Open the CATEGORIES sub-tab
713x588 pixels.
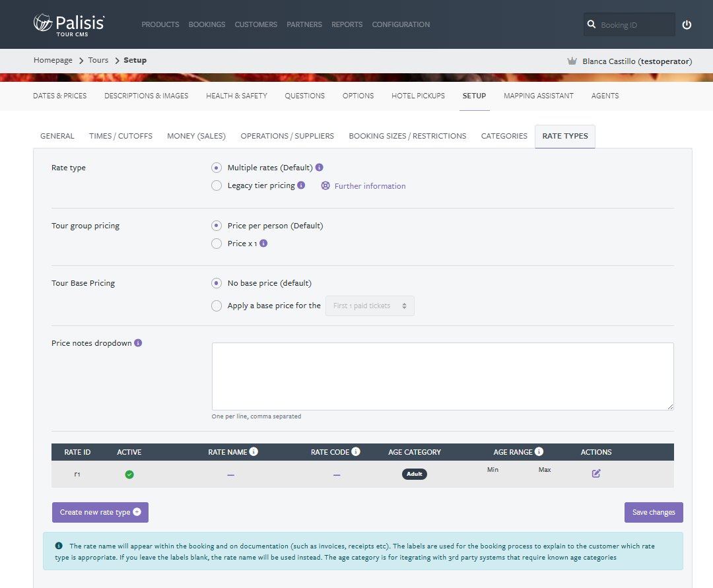click(x=504, y=136)
